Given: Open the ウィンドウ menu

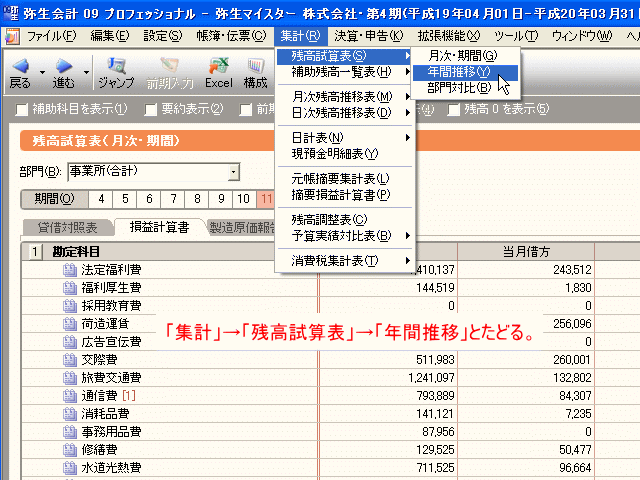Looking at the screenshot, I should point(582,36).
